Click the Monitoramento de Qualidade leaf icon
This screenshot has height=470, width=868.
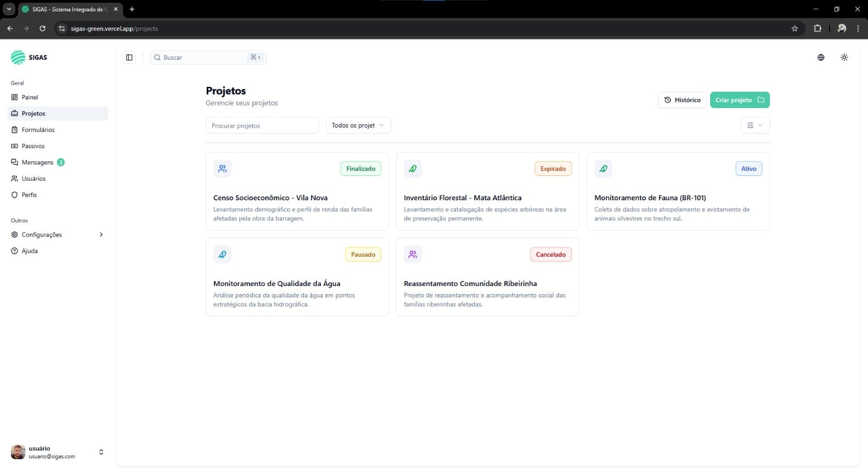point(222,255)
